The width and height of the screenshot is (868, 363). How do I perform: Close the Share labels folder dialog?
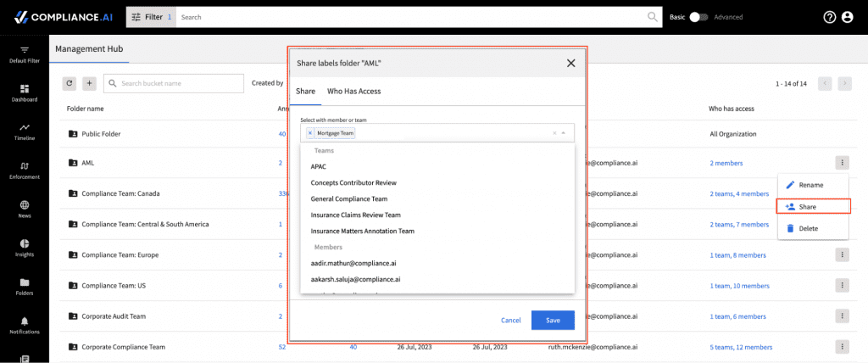coord(570,63)
